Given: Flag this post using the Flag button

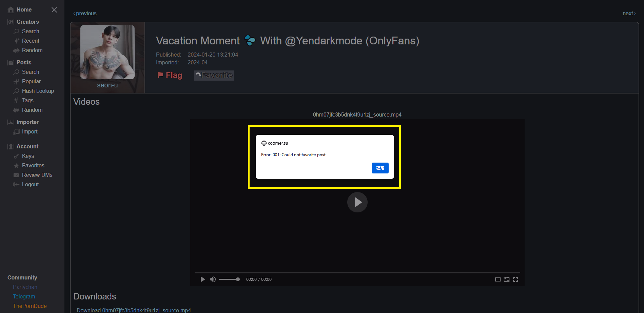Looking at the screenshot, I should 170,75.
